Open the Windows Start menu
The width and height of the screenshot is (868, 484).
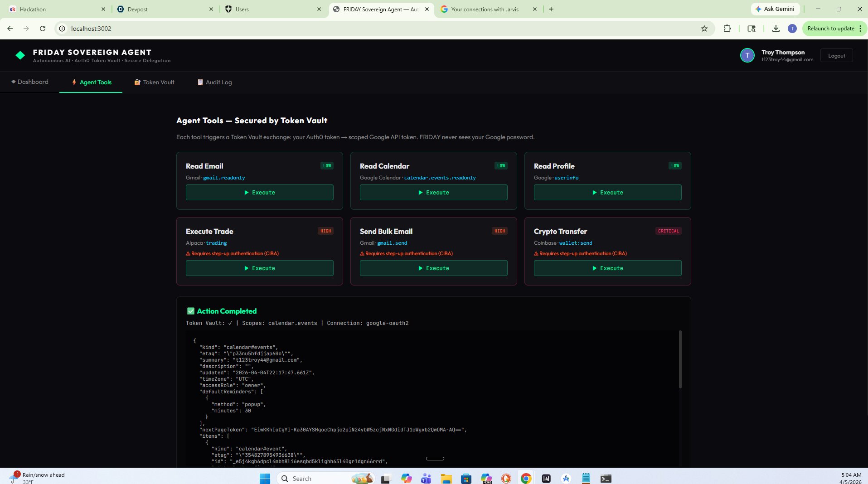(265, 479)
